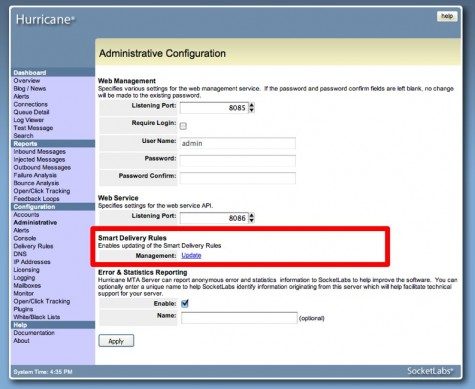This screenshot has width=475, height=389.
Task: Open the About page
Action: 21,341
